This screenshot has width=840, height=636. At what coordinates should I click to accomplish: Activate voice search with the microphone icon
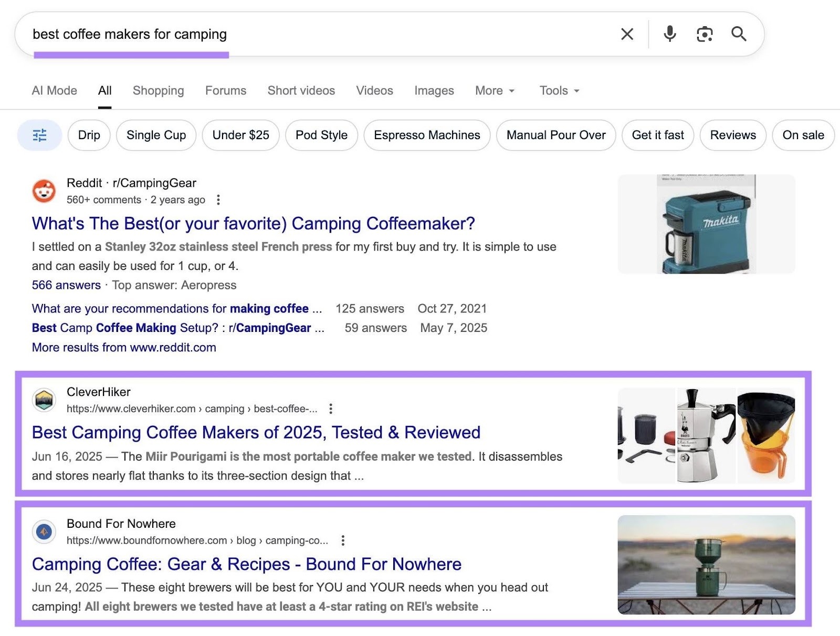pos(669,34)
